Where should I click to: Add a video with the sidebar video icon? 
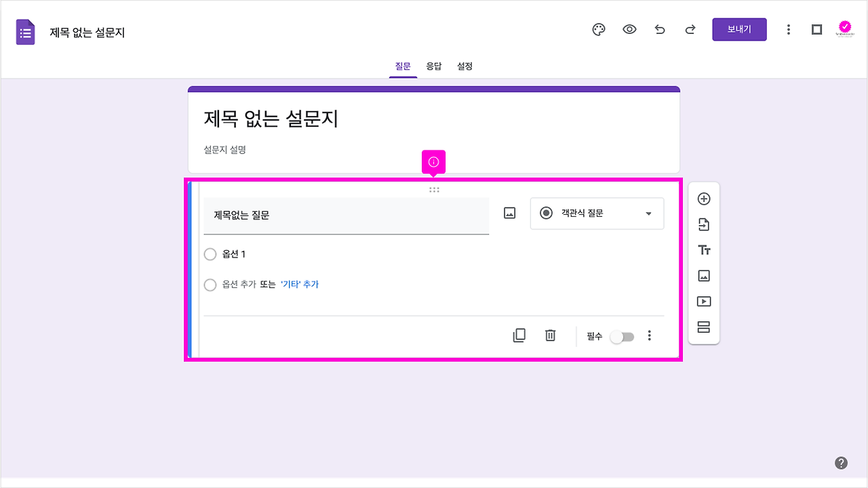point(704,301)
